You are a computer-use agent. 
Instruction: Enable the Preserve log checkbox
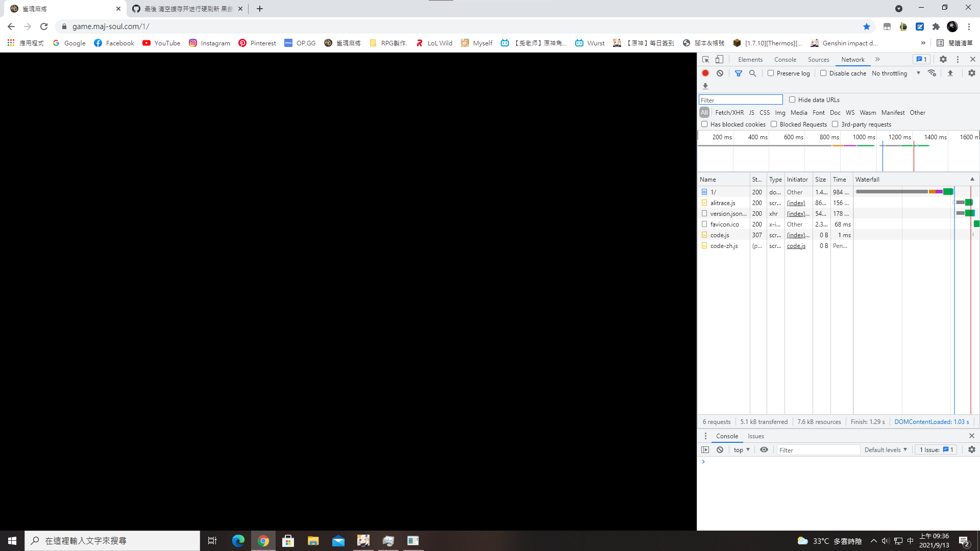tap(771, 73)
